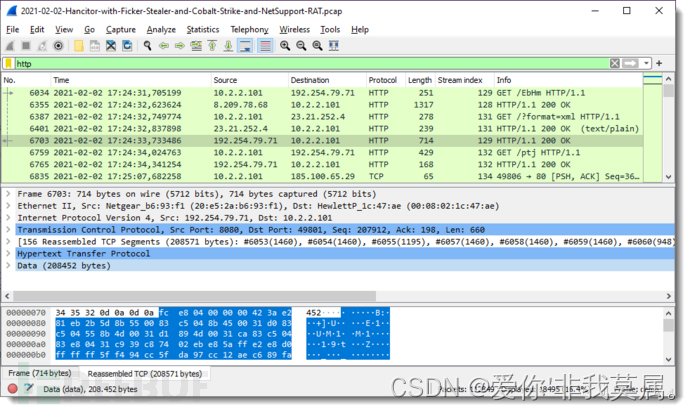
Task: Click the Stop capturing packets icon
Action: (x=26, y=46)
